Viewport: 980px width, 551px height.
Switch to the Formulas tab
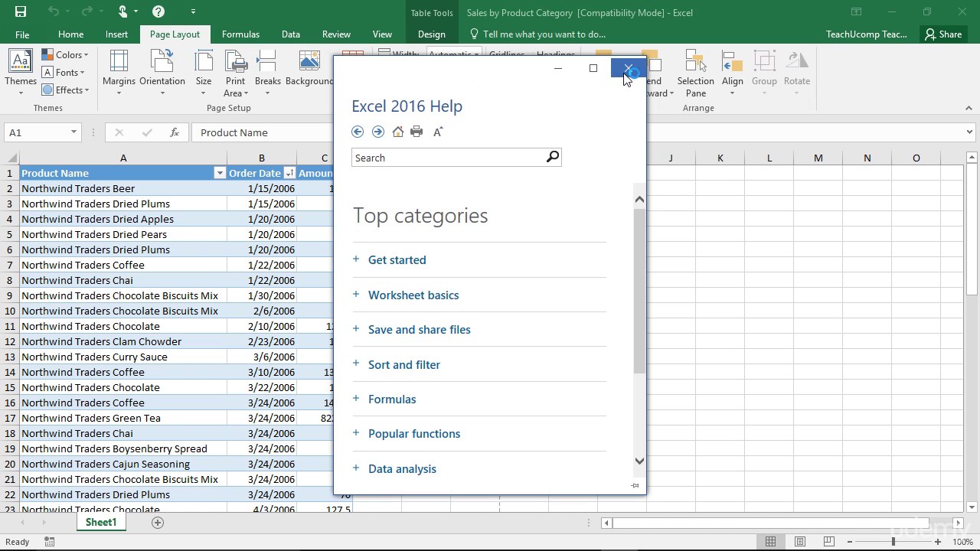click(240, 34)
